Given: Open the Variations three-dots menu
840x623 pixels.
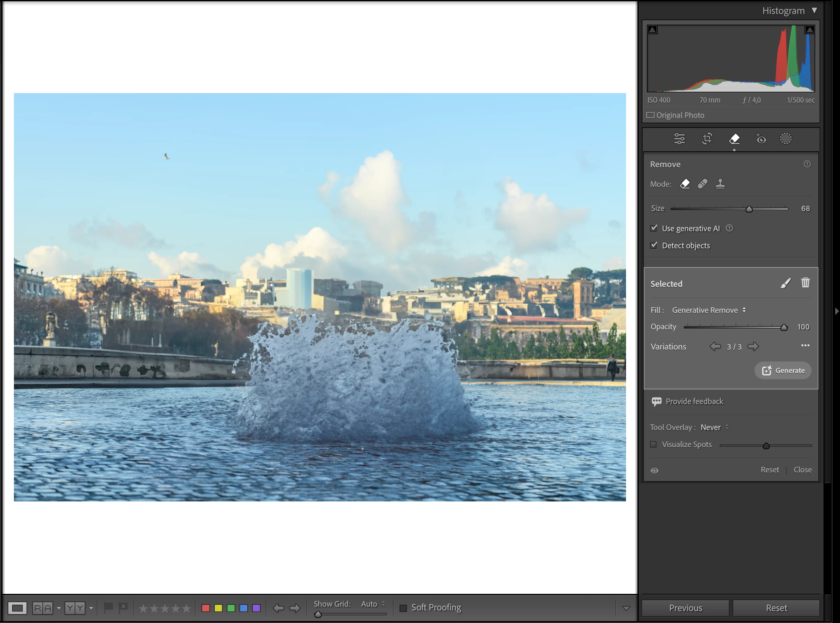Looking at the screenshot, I should [x=805, y=345].
